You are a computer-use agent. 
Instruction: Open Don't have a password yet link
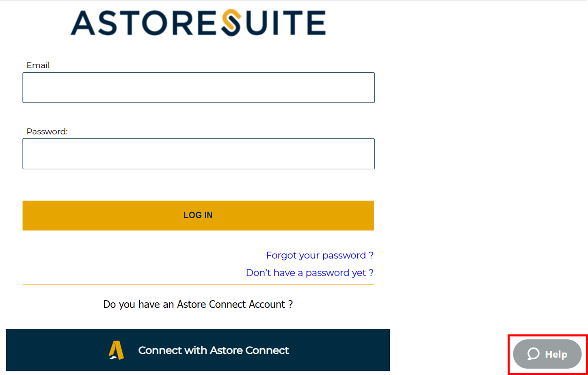(x=309, y=273)
